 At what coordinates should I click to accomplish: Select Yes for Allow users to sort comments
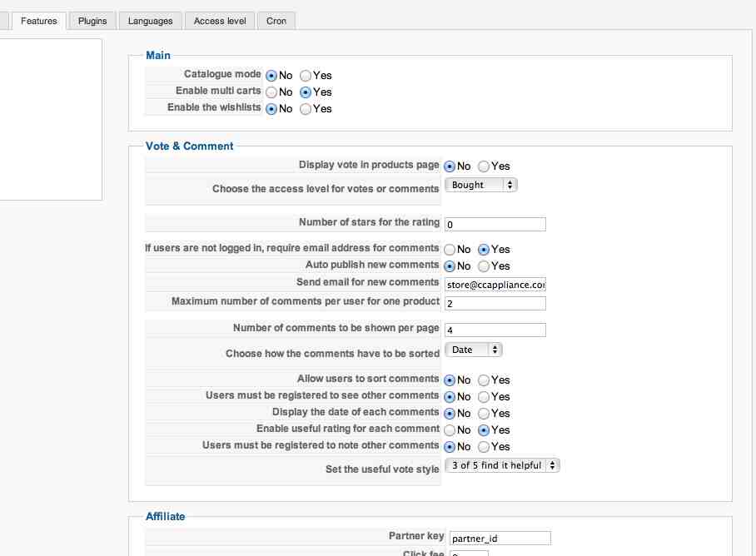tap(484, 380)
